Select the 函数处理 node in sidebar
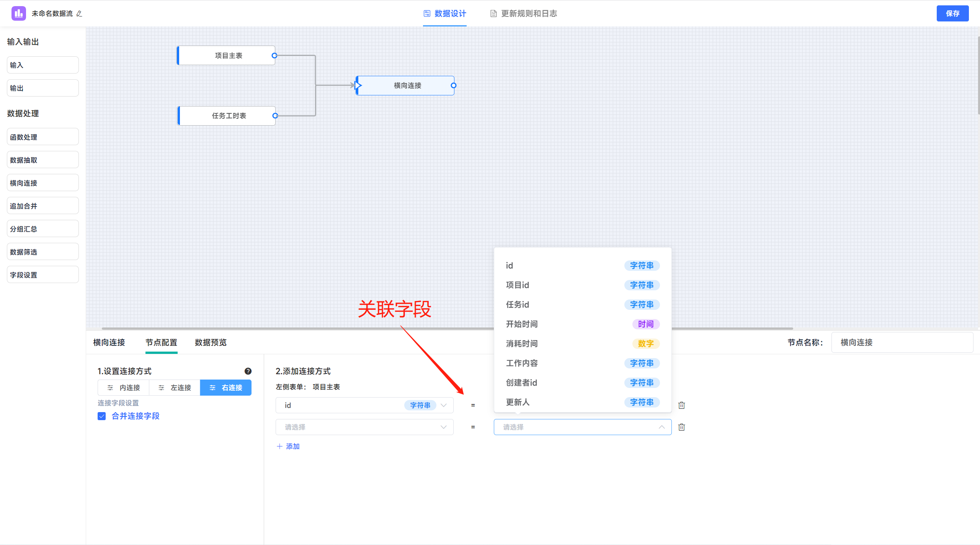The width and height of the screenshot is (980, 545). pyautogui.click(x=43, y=137)
